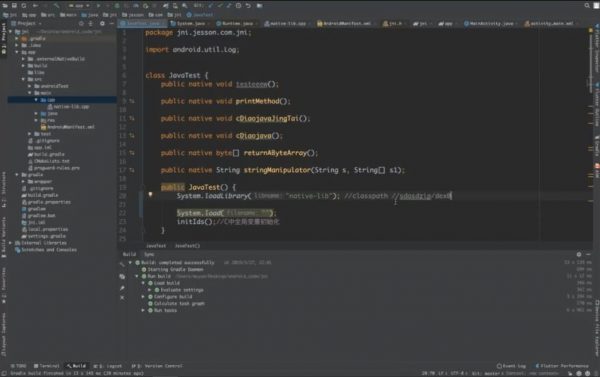Open the app run configuration dropdown
The image size is (600, 377).
(x=79, y=6)
